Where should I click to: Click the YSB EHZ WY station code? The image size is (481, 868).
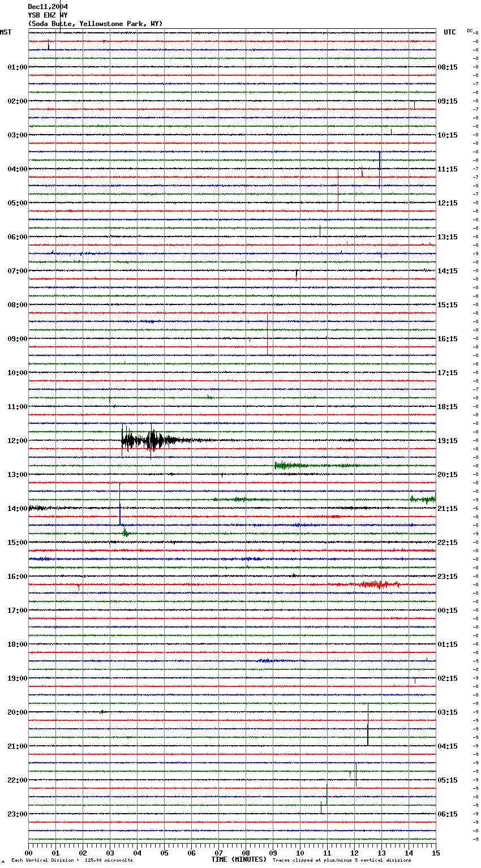click(x=48, y=15)
